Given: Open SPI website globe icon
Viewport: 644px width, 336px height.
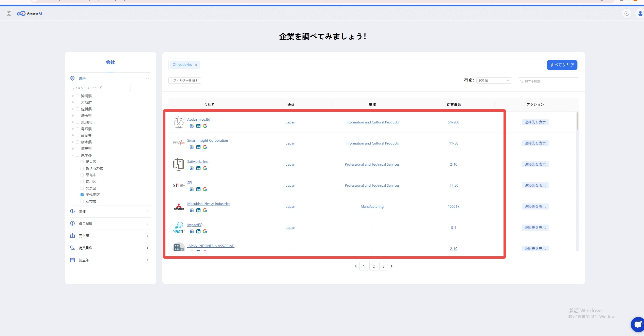Looking at the screenshot, I should click(192, 189).
